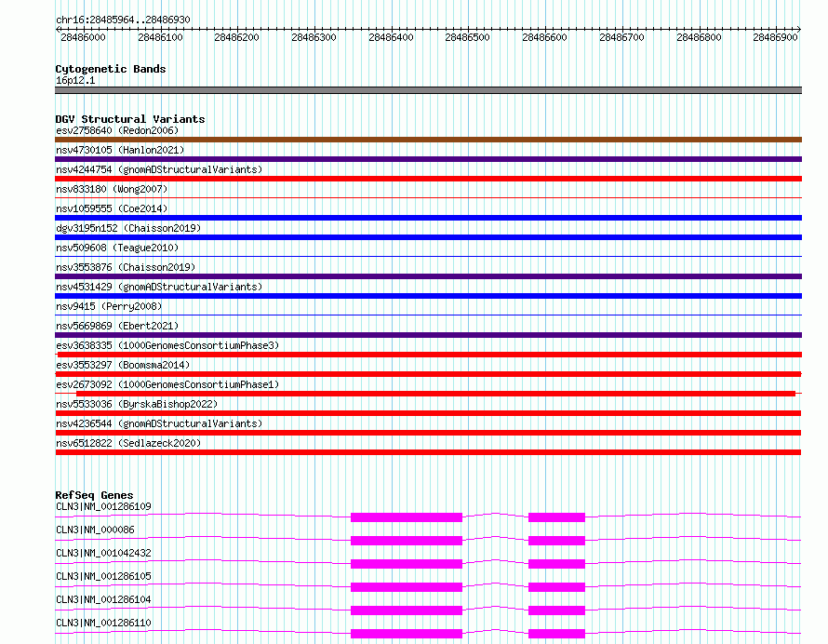Select smaller exon of CLN3|NM_001286110
The image size is (828, 644).
point(556,634)
